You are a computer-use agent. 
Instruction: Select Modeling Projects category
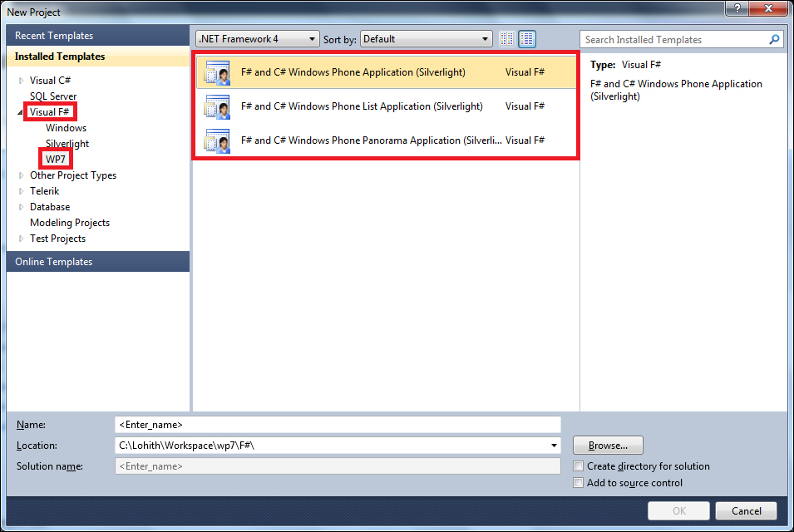[70, 223]
